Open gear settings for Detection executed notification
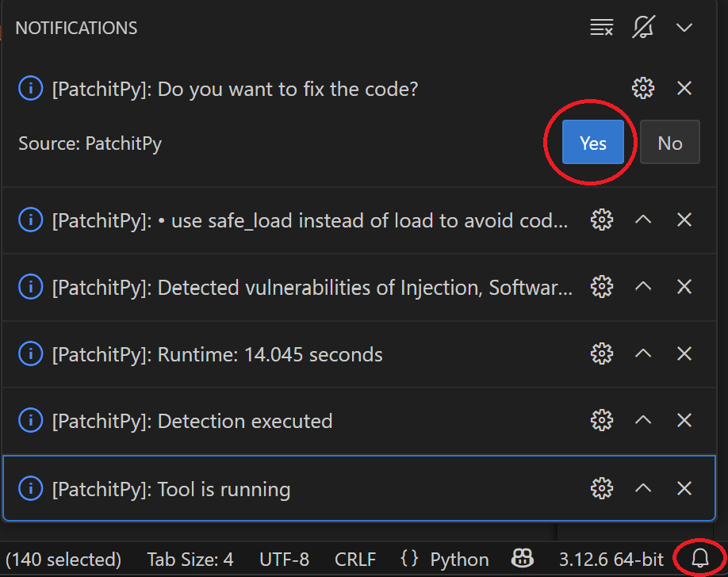This screenshot has width=728, height=577. tap(602, 420)
